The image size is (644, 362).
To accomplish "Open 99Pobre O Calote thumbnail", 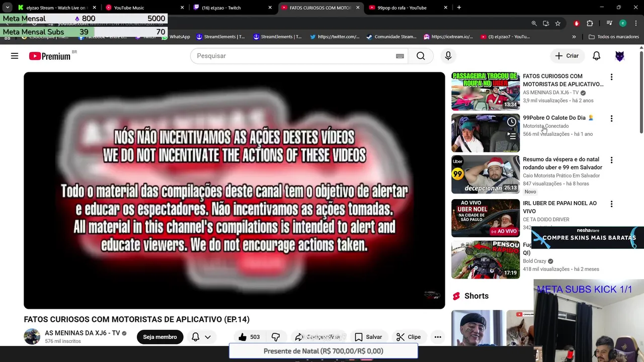I will (x=486, y=133).
